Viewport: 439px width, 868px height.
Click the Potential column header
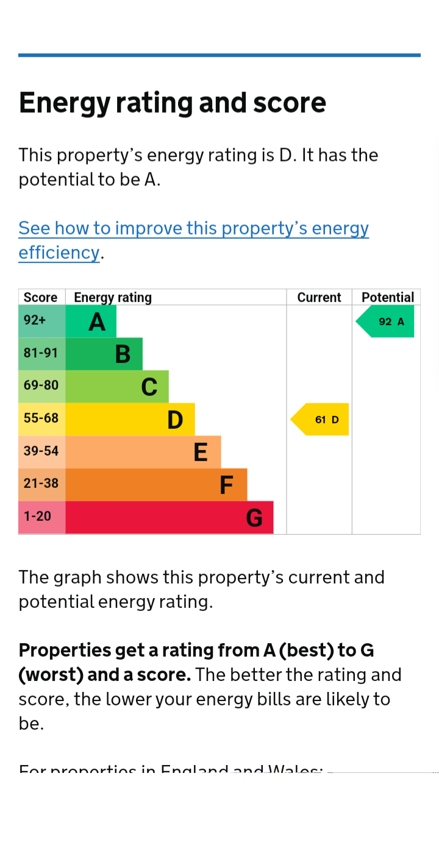387,297
